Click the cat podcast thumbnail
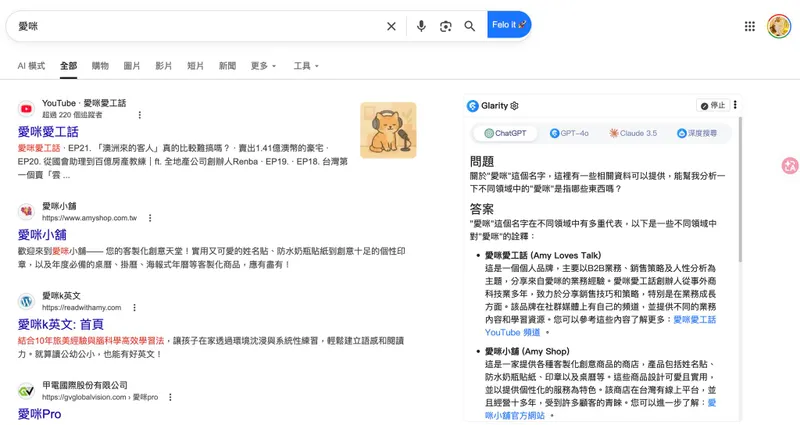The width and height of the screenshot is (800, 425). (x=388, y=130)
